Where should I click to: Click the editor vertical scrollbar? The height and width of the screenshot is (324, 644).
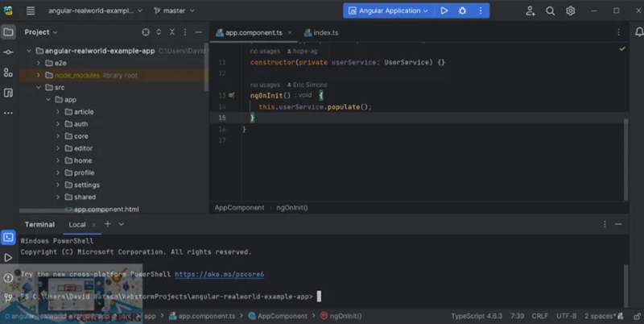pos(626,160)
